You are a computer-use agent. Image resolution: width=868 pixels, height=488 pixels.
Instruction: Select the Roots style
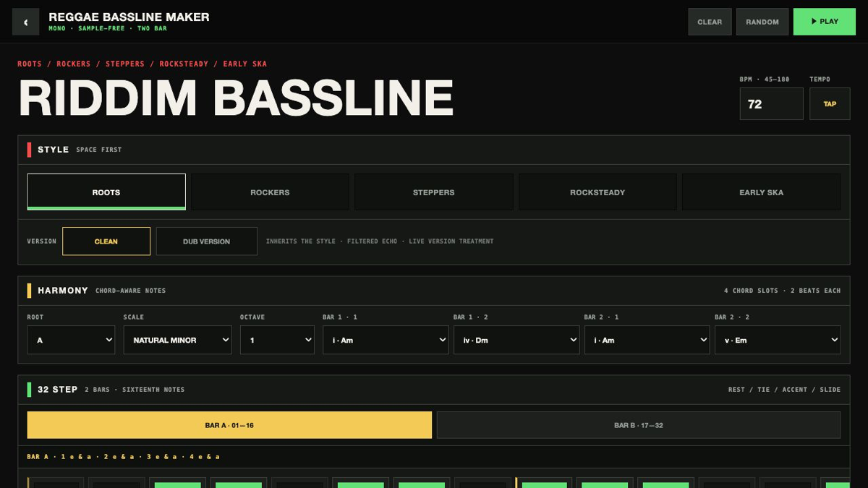tap(106, 192)
